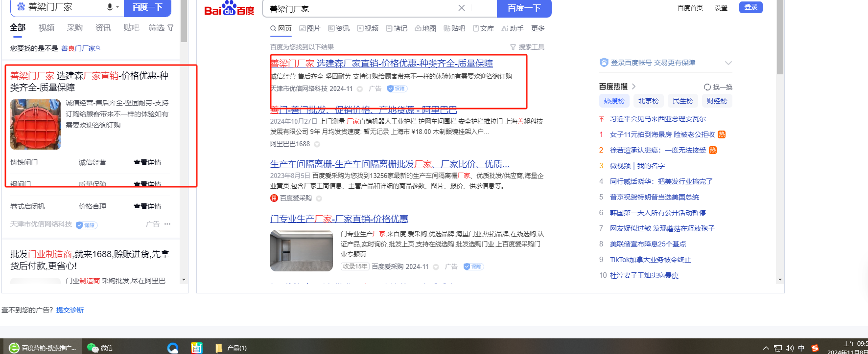Screen dimensions: 868x354
Task: Click the microphone voice search icon in mobile preview
Action: 110,7
